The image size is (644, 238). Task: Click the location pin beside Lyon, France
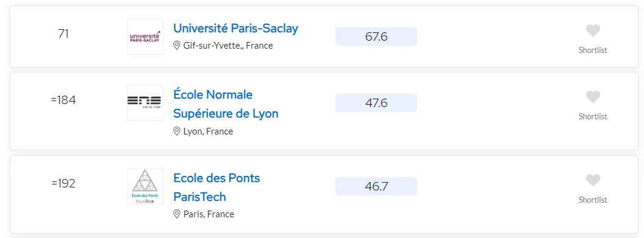coord(177,131)
